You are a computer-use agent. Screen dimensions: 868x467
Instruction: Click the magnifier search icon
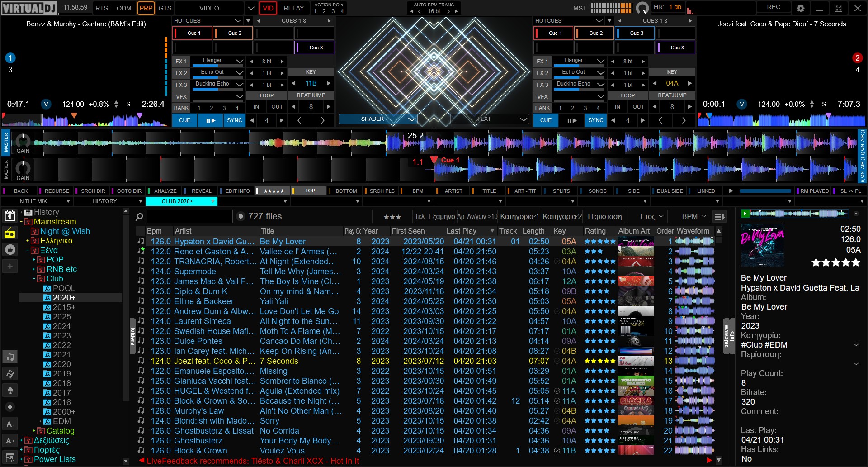(140, 217)
